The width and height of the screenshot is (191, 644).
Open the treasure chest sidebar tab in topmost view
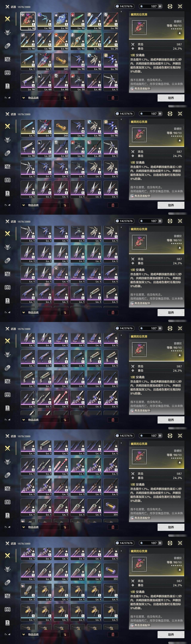[x=7, y=73]
